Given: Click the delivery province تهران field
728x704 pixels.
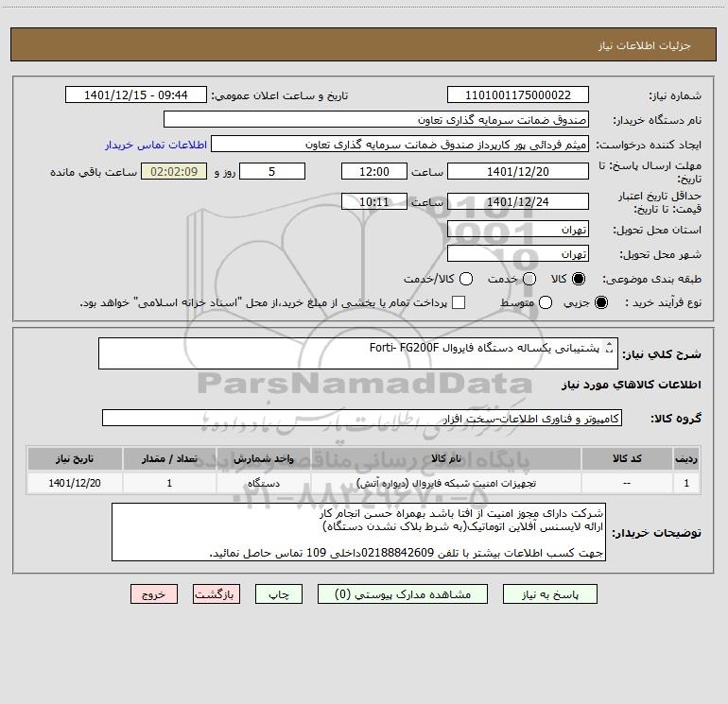Looking at the screenshot, I should point(518,230).
